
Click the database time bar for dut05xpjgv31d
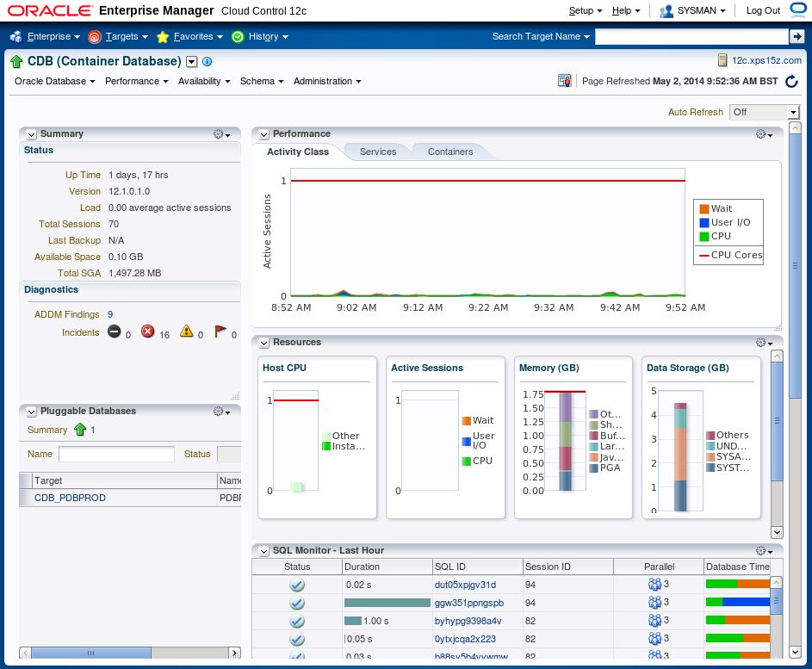coord(737,584)
